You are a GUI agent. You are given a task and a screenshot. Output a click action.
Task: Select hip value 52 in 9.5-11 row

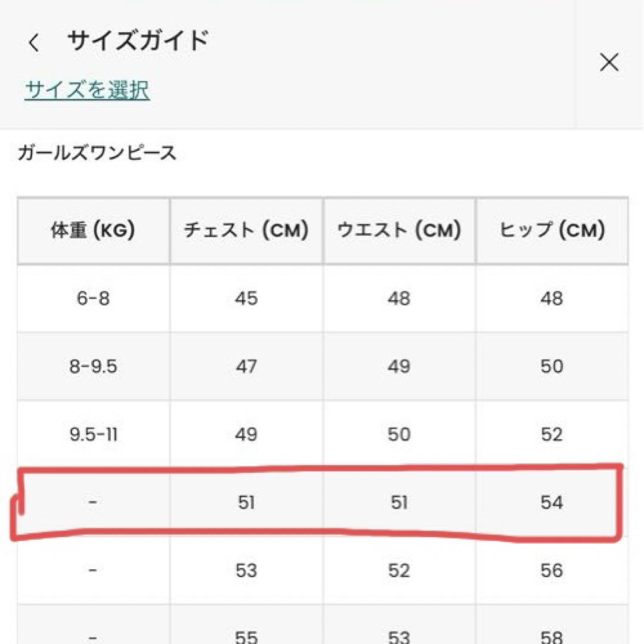552,434
